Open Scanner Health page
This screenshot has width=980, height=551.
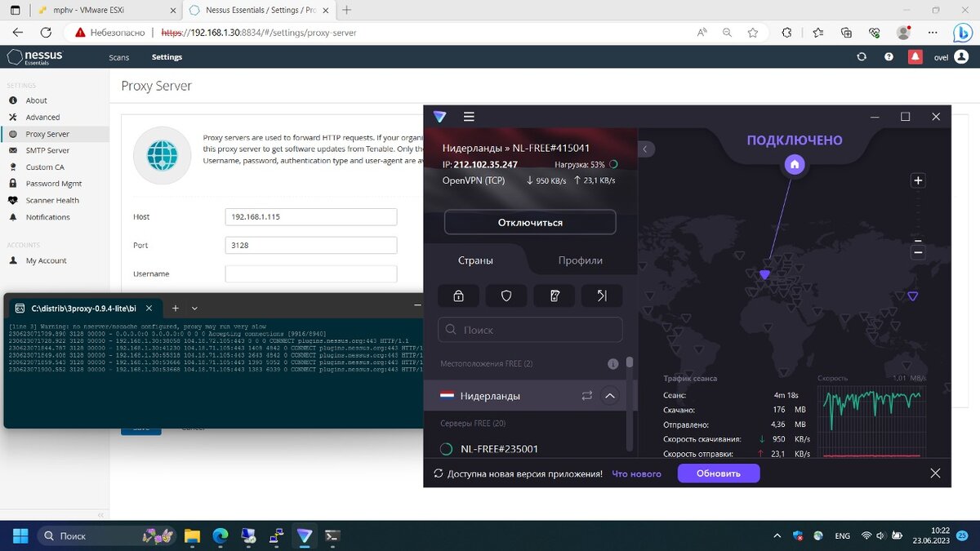pos(54,200)
